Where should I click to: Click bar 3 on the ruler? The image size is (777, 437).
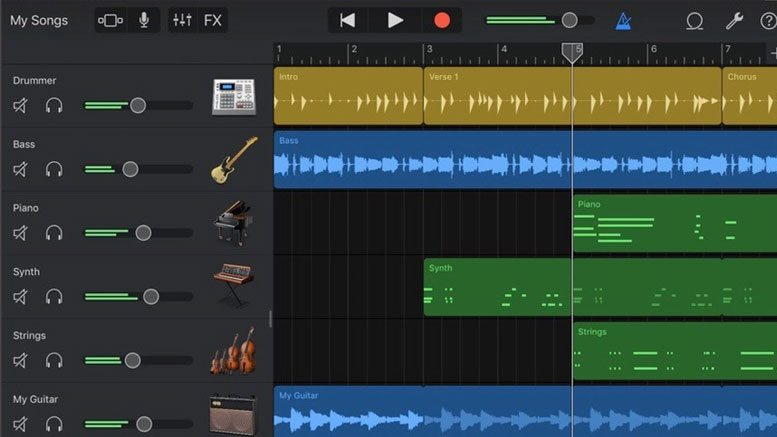[430, 49]
